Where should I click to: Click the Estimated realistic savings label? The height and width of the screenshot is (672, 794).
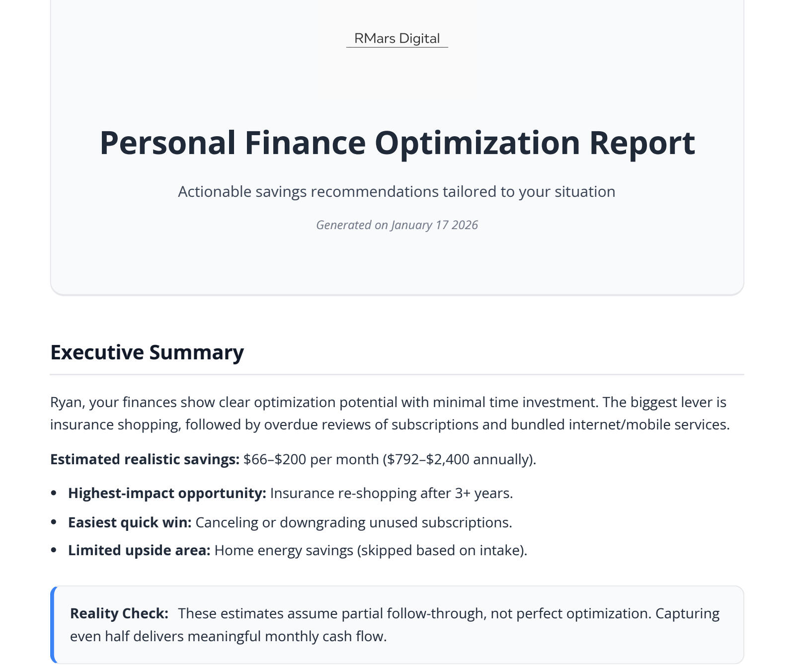click(x=145, y=459)
